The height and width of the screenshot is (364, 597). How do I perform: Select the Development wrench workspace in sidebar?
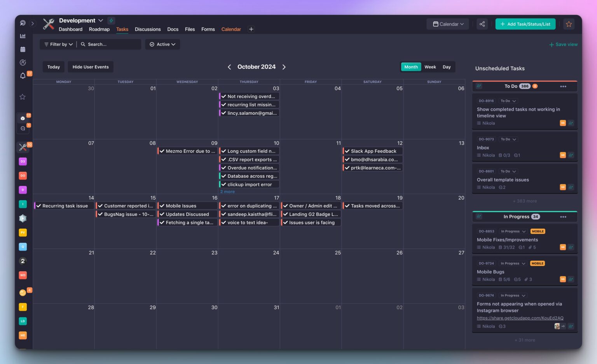coord(23,147)
